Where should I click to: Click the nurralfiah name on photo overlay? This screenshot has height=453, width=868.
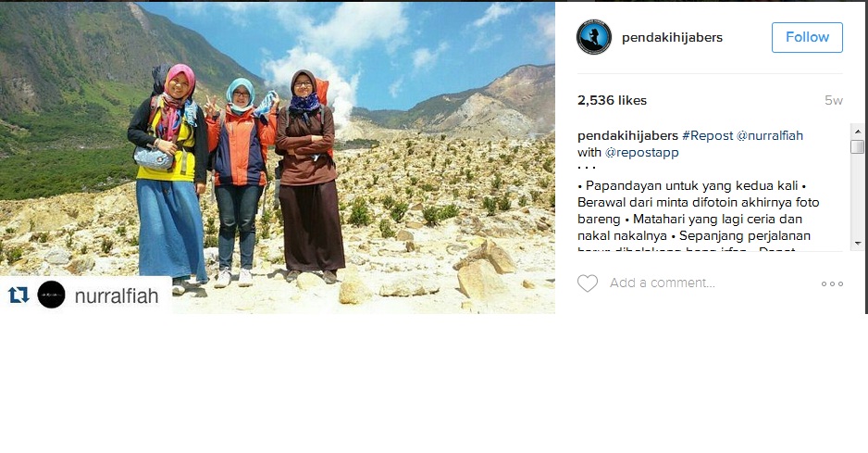click(x=117, y=296)
